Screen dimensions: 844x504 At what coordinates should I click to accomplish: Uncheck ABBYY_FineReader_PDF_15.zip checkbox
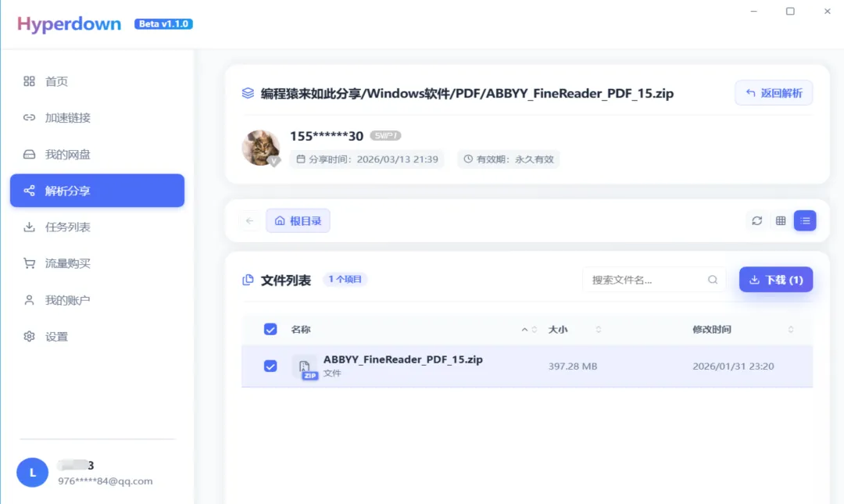click(x=270, y=366)
